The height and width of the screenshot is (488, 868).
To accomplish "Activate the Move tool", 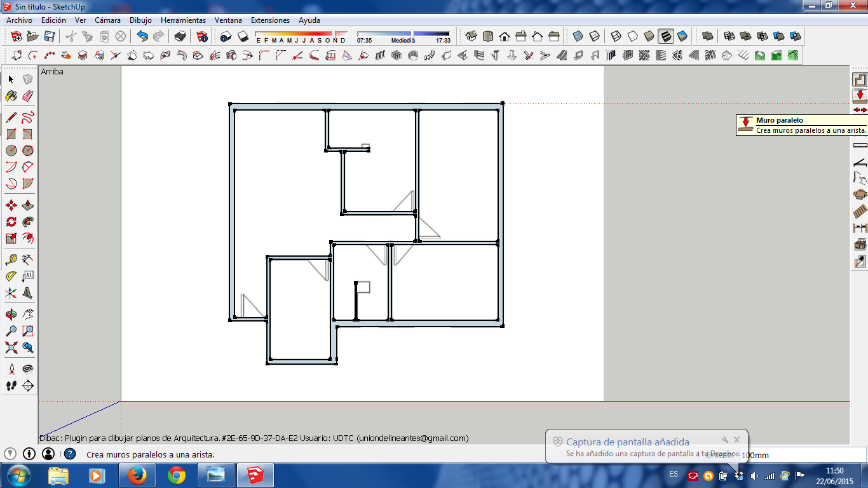I will click(11, 205).
